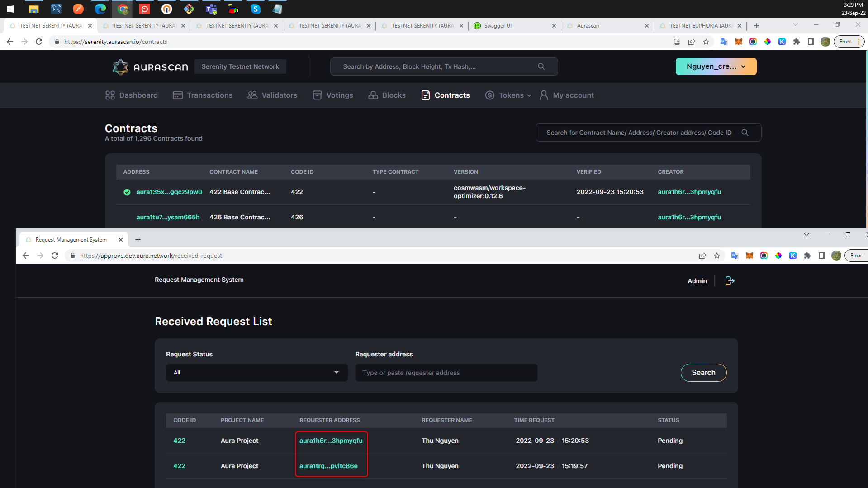Click the Aurascan logo
This screenshot has height=488, width=868.
[x=149, y=66]
